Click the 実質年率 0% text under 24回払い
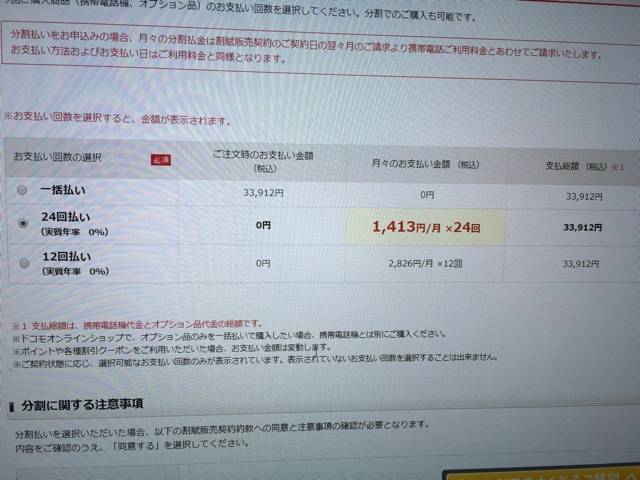 (x=75, y=232)
